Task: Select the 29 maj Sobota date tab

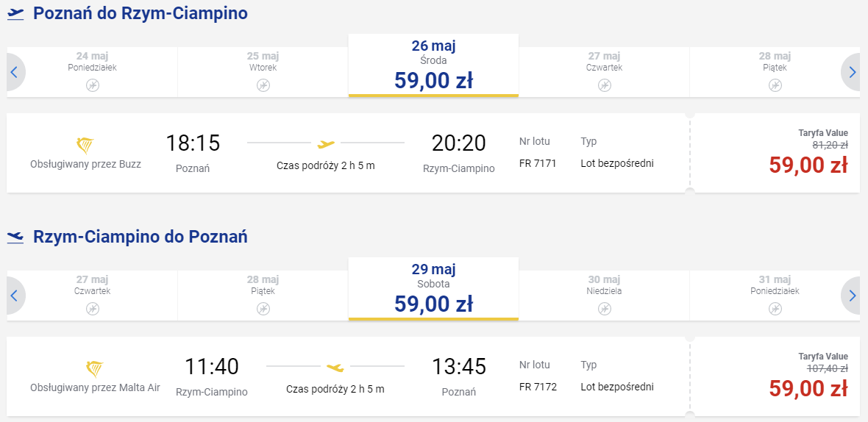Action: pos(433,289)
